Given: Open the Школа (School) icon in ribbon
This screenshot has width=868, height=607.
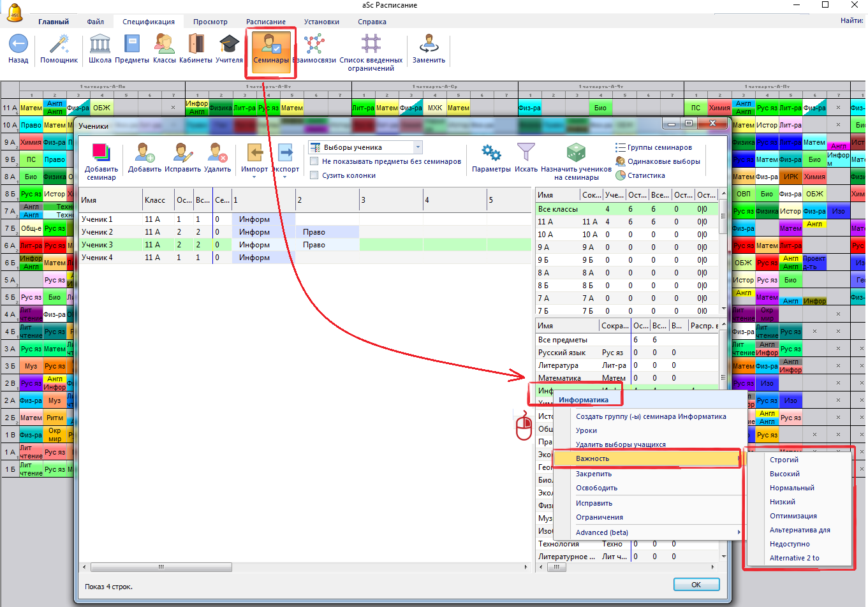Looking at the screenshot, I should 99,45.
